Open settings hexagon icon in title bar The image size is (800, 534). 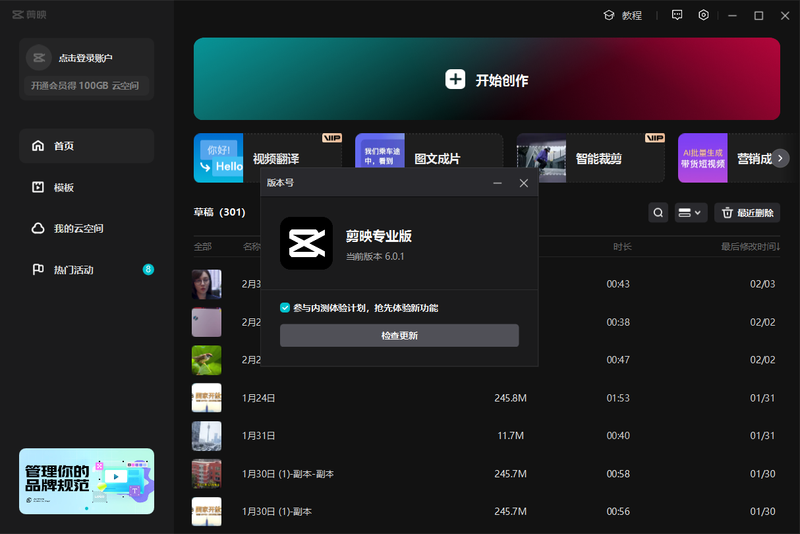coord(704,15)
